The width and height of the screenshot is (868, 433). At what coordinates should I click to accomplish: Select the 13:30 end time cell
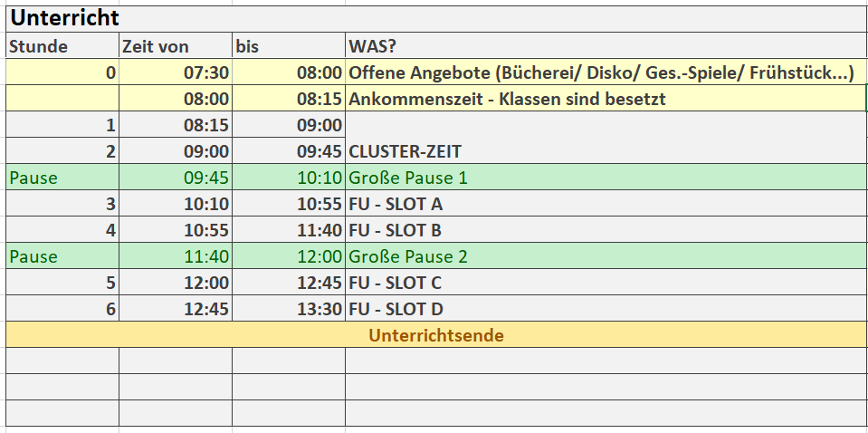pyautogui.click(x=288, y=309)
